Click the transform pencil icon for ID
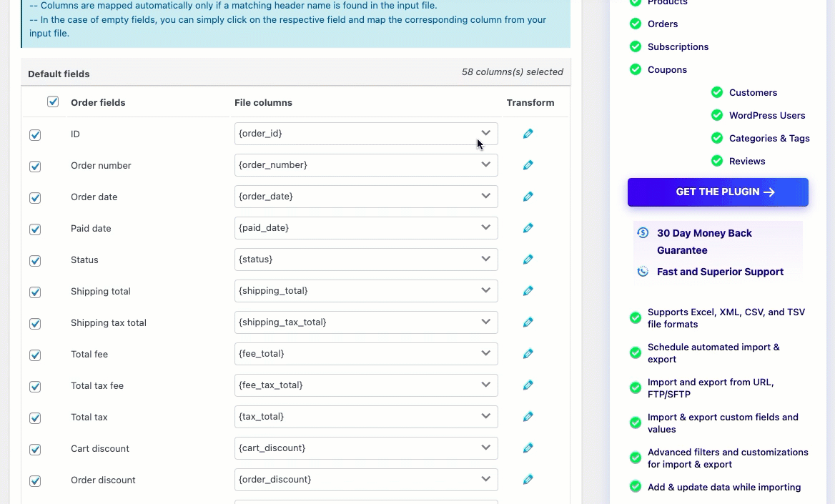The height and width of the screenshot is (504, 835). click(528, 134)
